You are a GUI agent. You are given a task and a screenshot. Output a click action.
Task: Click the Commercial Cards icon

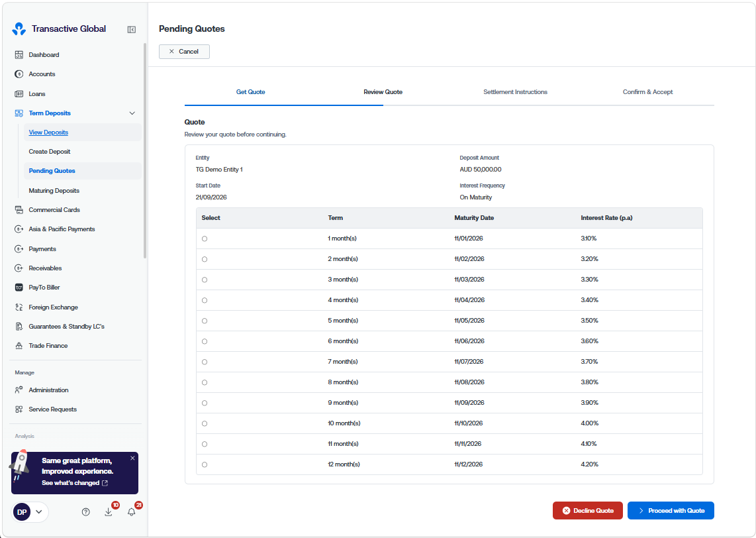tap(19, 210)
